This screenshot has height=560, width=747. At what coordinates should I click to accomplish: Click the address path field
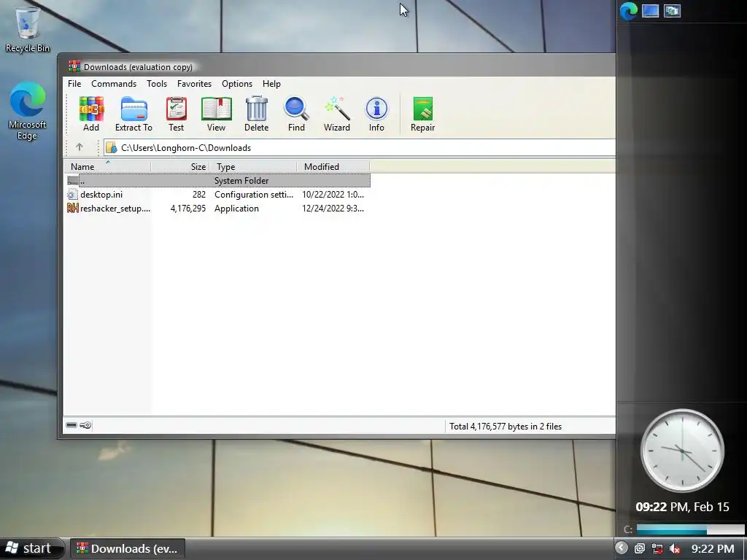point(360,147)
